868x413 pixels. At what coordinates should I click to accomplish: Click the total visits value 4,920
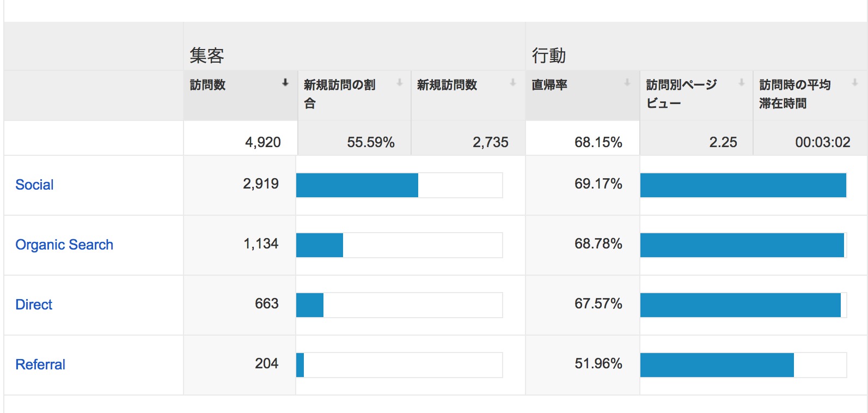pos(263,142)
